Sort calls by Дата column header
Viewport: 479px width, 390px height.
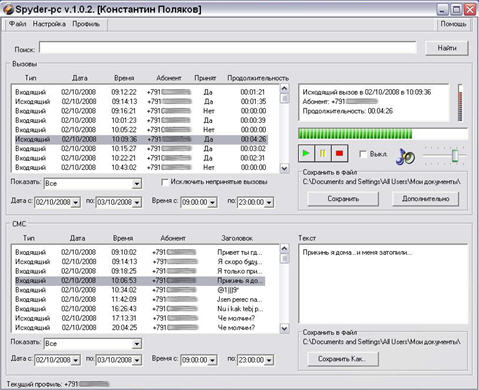coord(80,78)
